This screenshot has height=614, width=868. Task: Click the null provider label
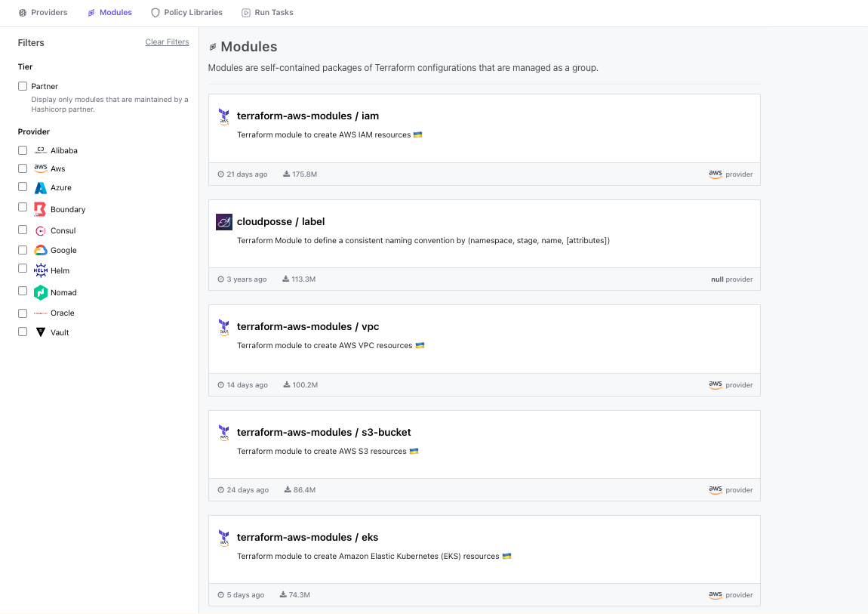point(732,279)
